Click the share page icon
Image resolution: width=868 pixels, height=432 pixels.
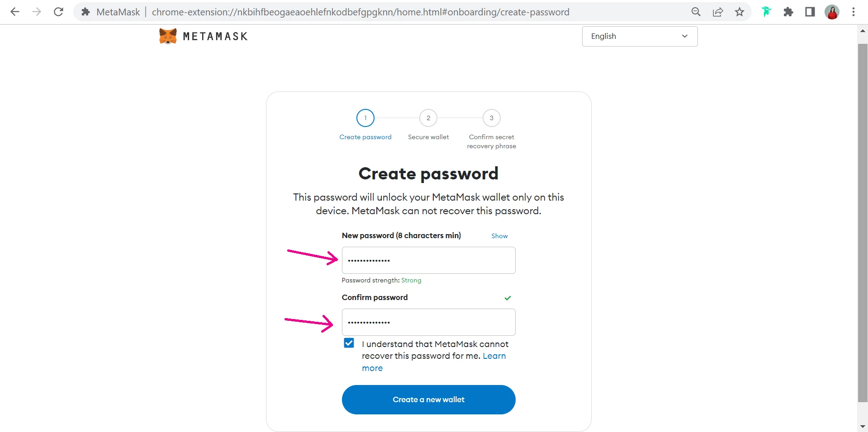(x=718, y=12)
